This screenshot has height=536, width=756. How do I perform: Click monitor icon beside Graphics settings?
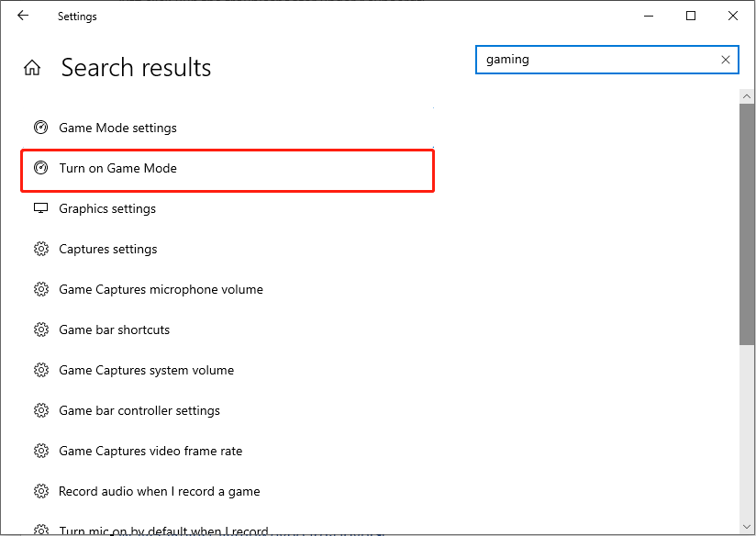tap(41, 208)
